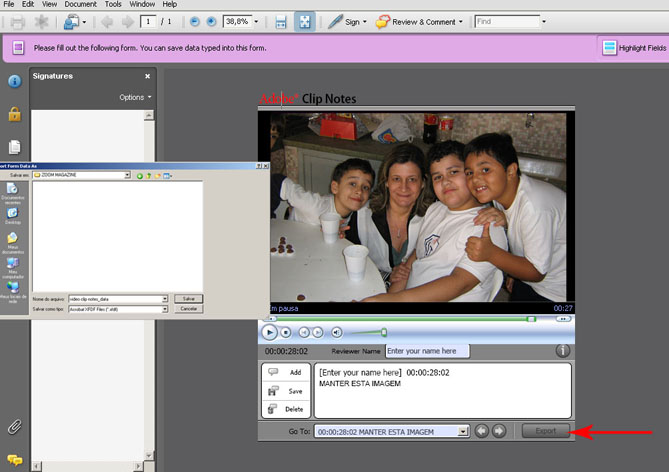The height and width of the screenshot is (472, 669).
Task: Stop the video playback
Action: (x=286, y=332)
